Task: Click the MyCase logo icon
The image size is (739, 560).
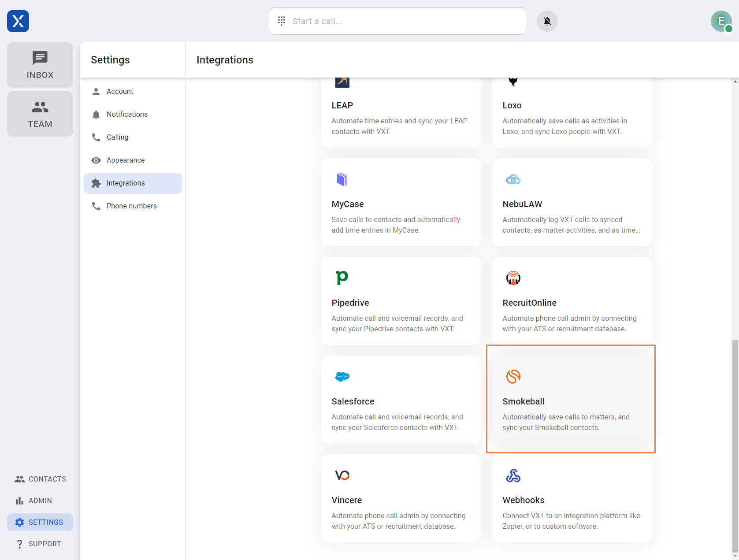Action: point(342,179)
